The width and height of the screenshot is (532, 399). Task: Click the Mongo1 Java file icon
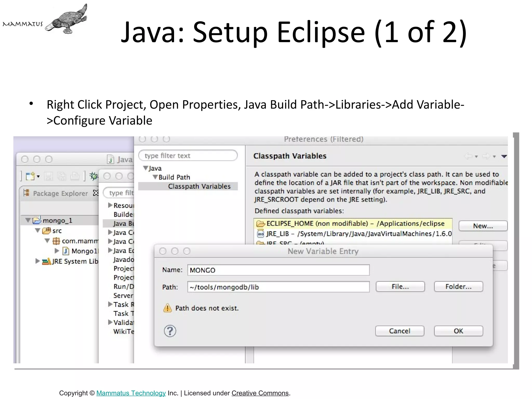point(66,251)
